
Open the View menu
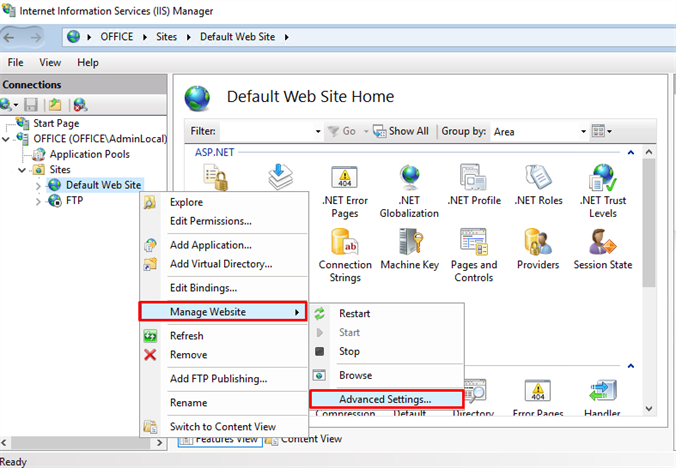(x=50, y=62)
